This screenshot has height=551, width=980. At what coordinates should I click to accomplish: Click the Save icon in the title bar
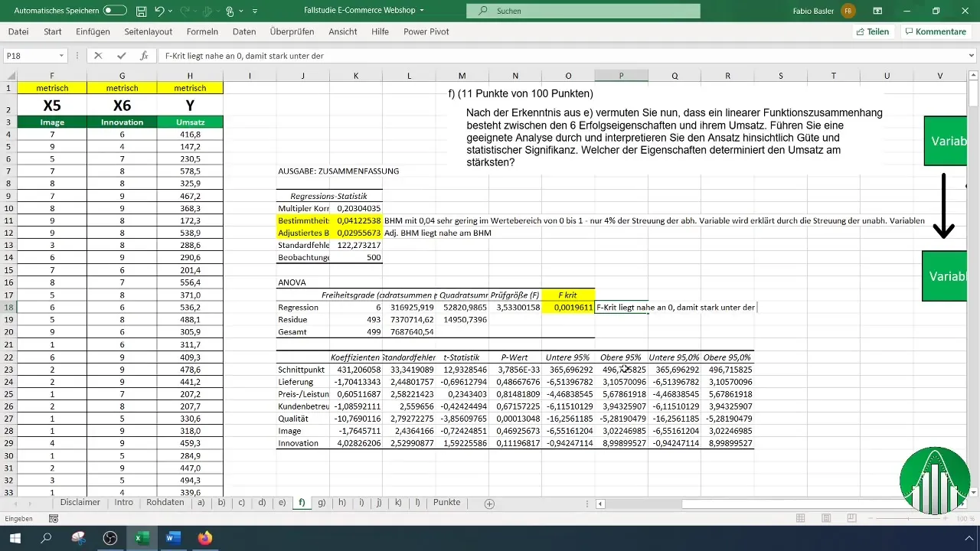[141, 11]
